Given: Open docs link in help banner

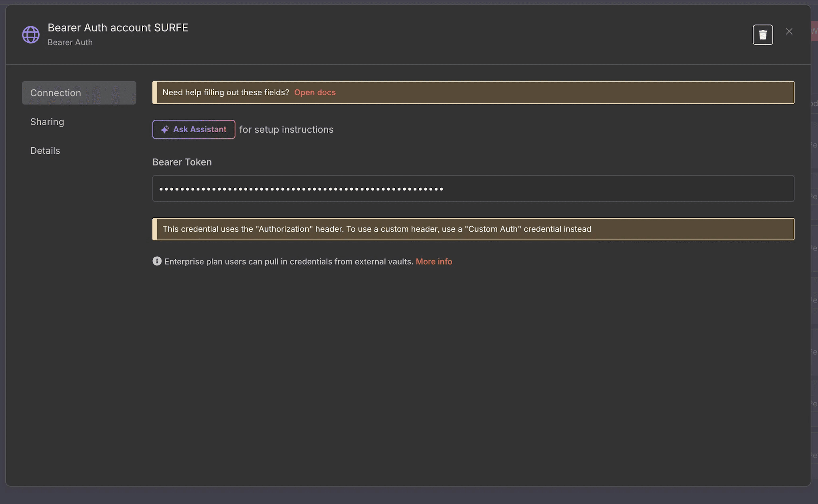Looking at the screenshot, I should [314, 92].
